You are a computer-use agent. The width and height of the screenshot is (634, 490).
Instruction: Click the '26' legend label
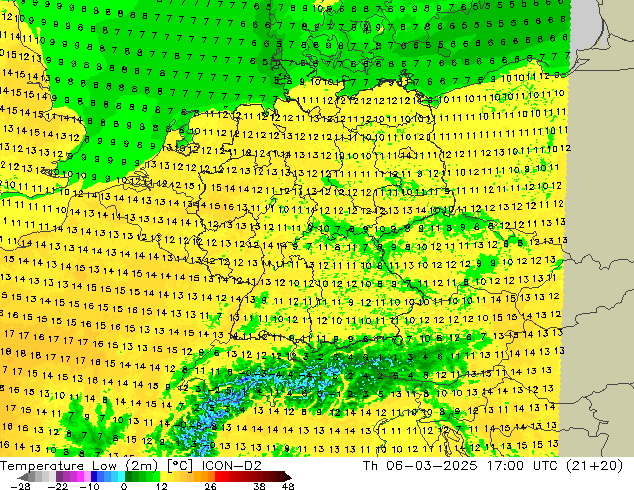point(210,486)
